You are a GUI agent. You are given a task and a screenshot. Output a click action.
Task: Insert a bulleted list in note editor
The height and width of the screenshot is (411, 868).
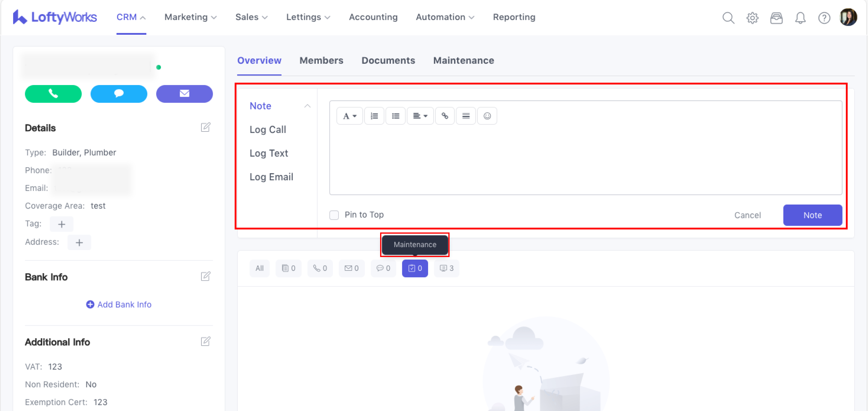(395, 116)
